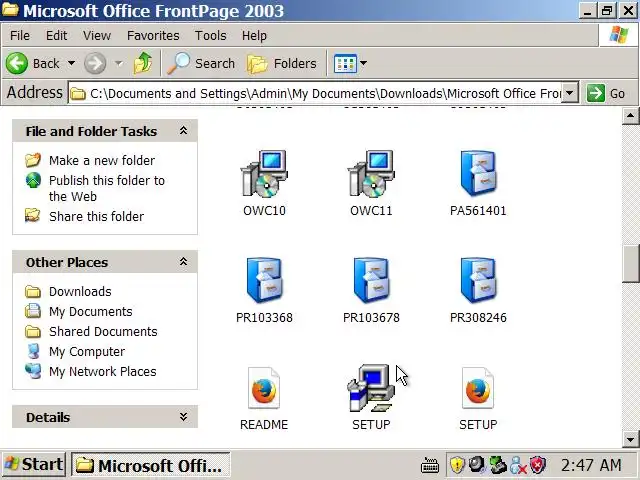The height and width of the screenshot is (480, 640).
Task: Click the yellow security shield tray icon
Action: point(457,465)
